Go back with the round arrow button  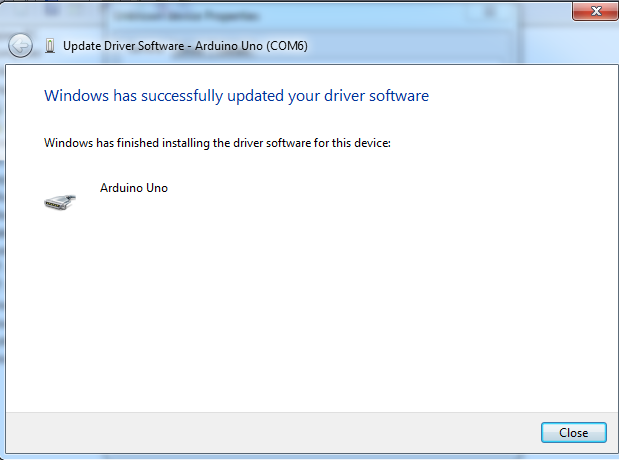click(21, 46)
